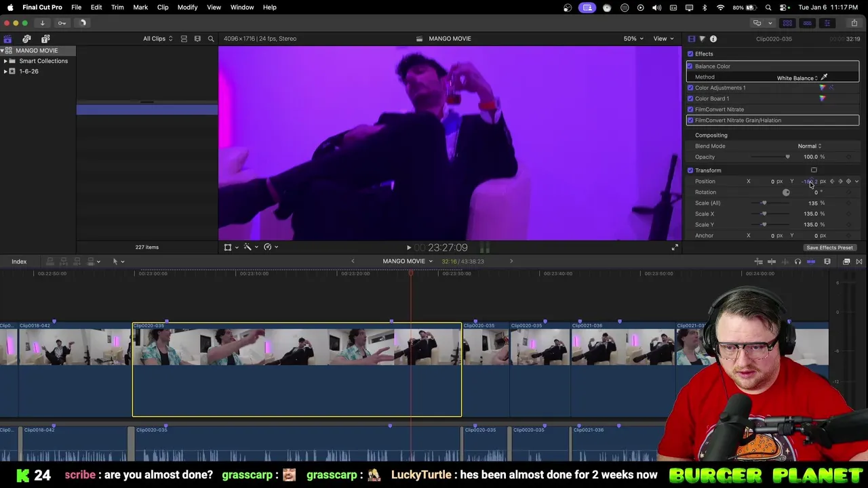This screenshot has width=868, height=488.
Task: Open the Clip menu
Action: pos(163,7)
